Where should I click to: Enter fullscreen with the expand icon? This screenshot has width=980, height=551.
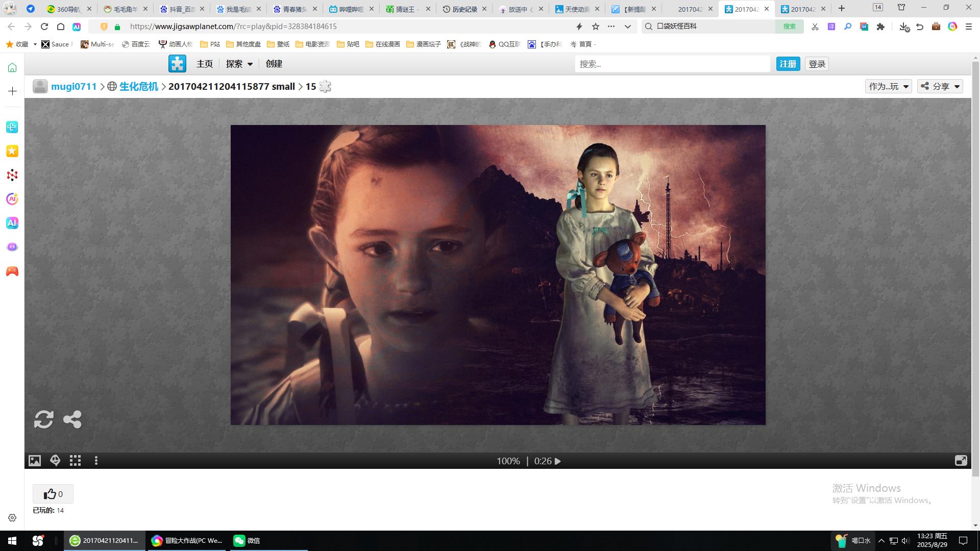pos(961,461)
